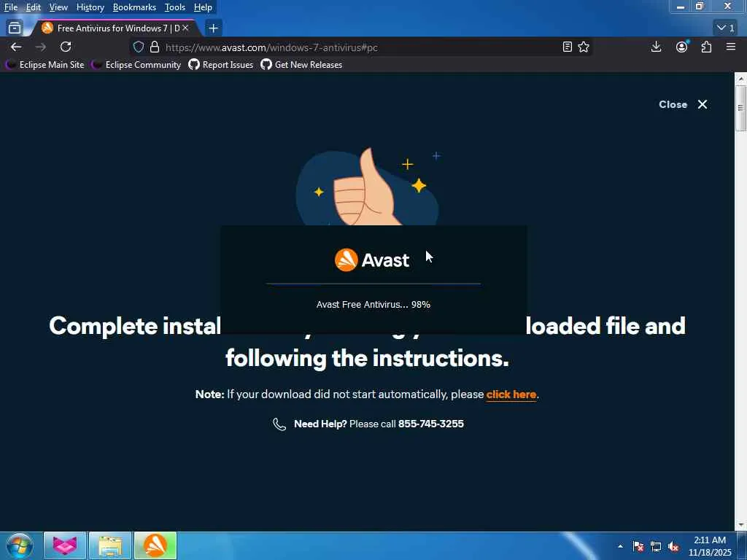
Task: Open the Action Center flag icon
Action: coord(638,546)
